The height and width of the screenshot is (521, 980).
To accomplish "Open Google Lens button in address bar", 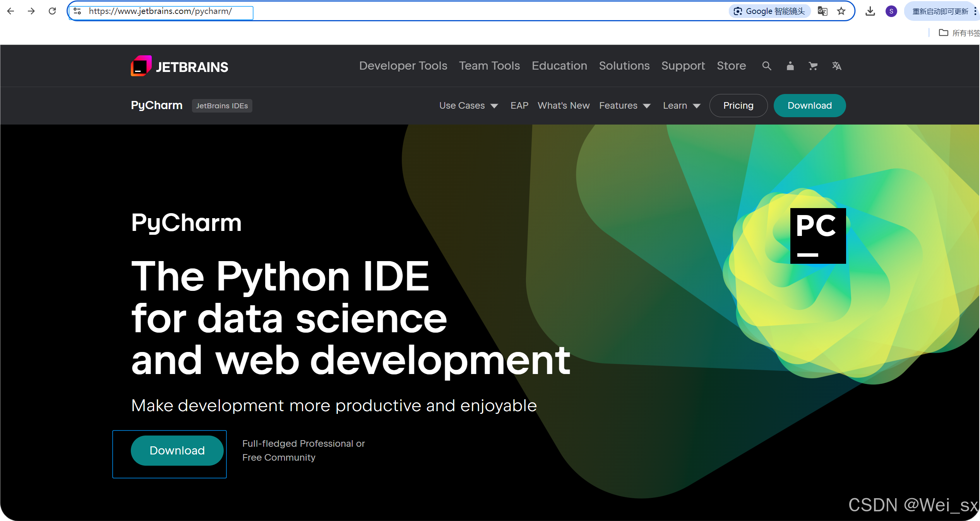I will (769, 11).
